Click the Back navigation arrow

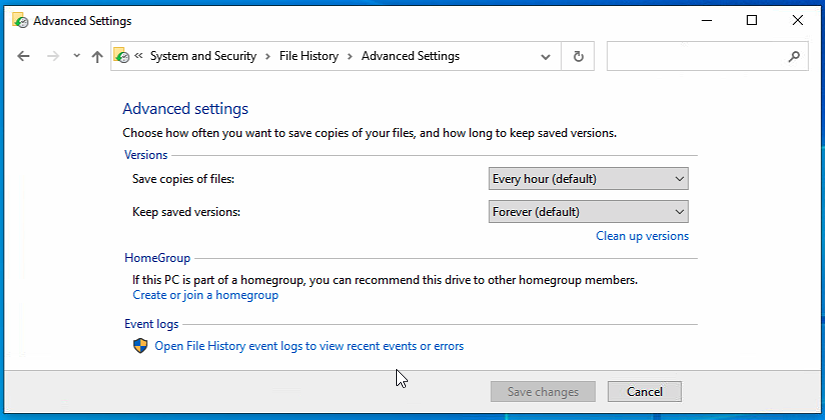coord(24,57)
